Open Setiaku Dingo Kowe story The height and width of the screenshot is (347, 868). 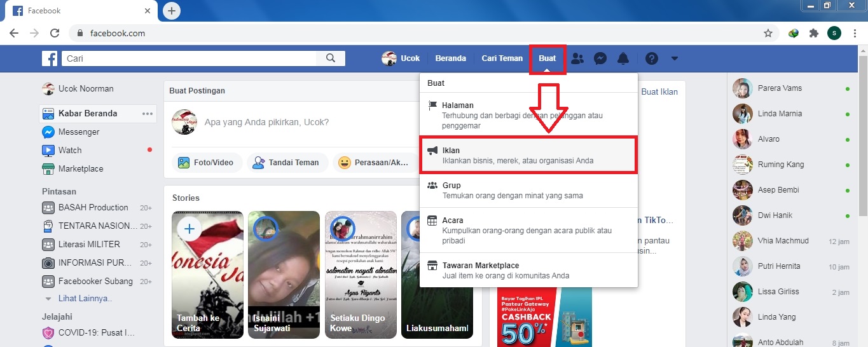coord(360,275)
